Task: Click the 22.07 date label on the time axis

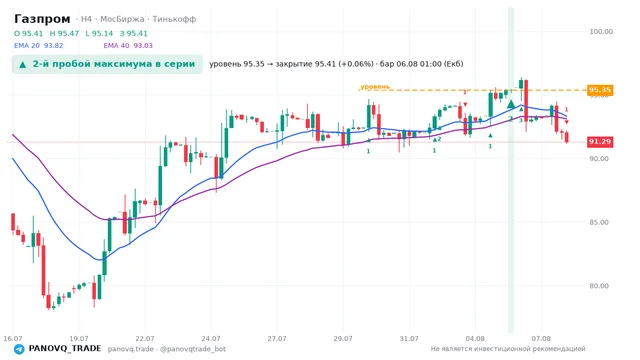Action: [x=145, y=339]
